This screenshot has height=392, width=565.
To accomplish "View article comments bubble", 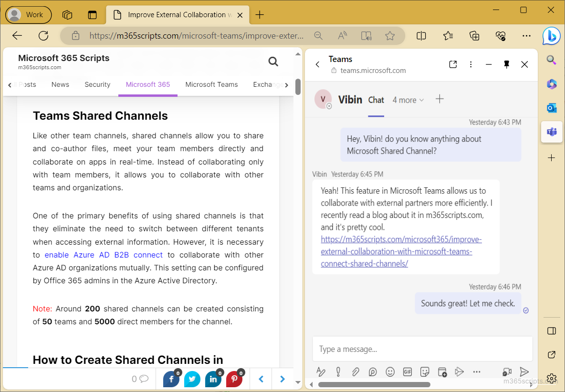I will pyautogui.click(x=140, y=379).
